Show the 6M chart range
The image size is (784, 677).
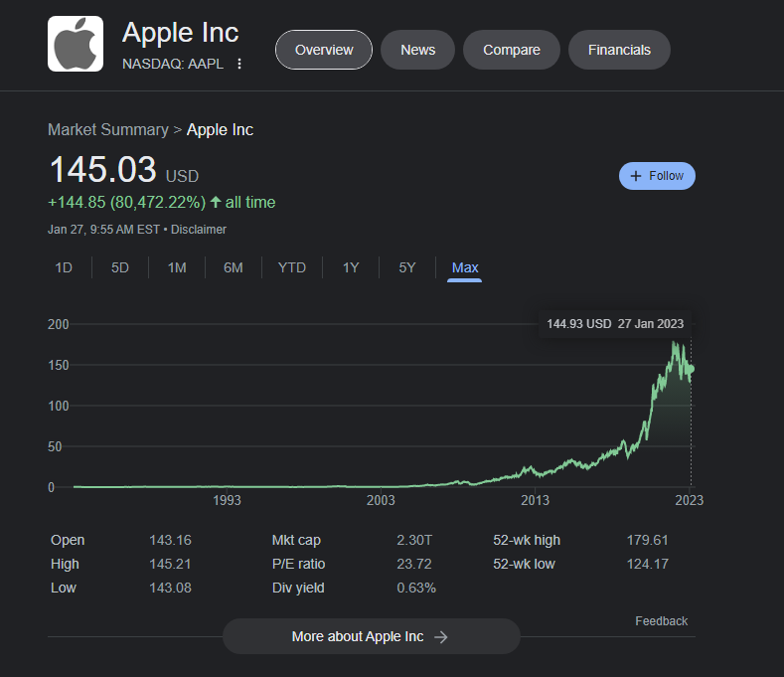234,267
